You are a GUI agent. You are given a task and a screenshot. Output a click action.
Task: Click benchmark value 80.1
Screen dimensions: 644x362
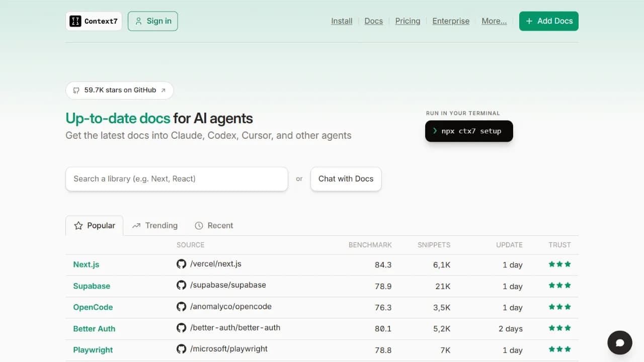383,329
